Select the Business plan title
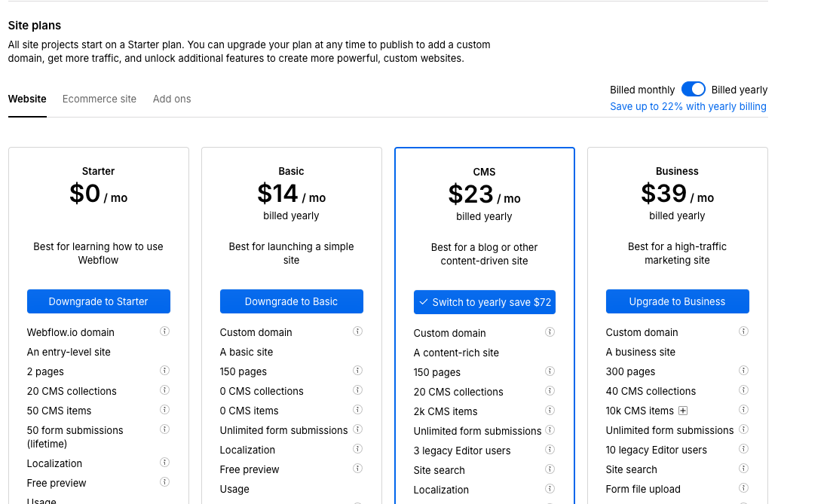The width and height of the screenshot is (833, 504). tap(677, 171)
